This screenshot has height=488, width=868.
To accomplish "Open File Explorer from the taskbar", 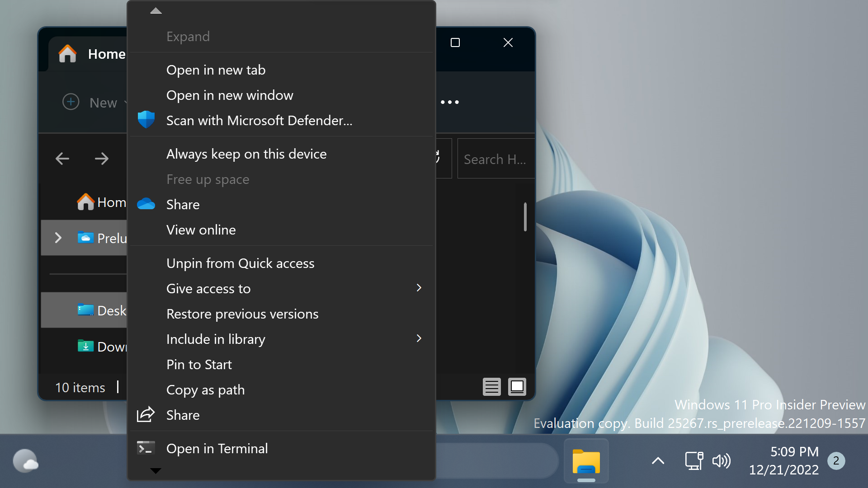I will click(585, 461).
